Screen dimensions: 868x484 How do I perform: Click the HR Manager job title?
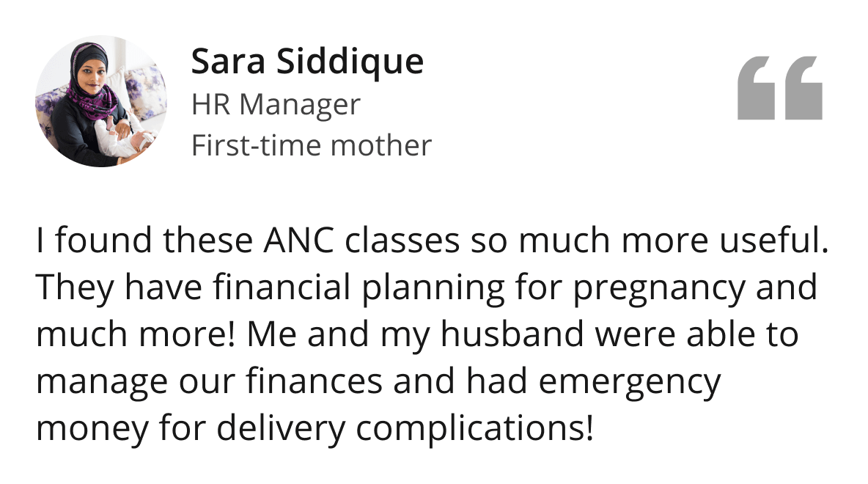(x=276, y=104)
